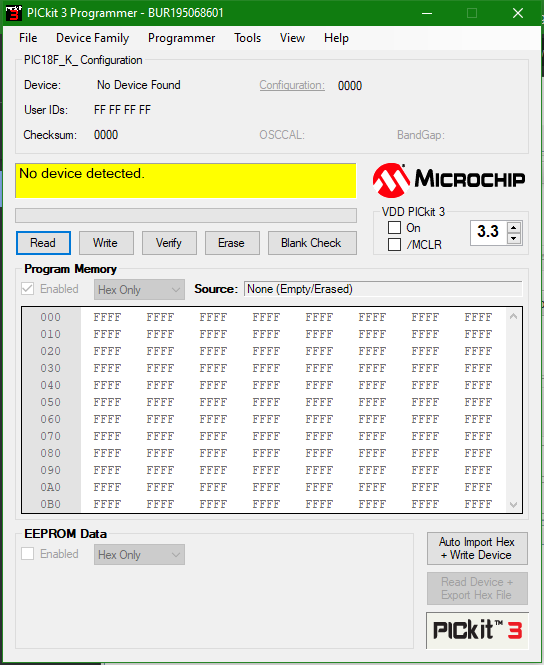Viewport: 544px width, 665px height.
Task: Click program memory scrollbar up arrow
Action: [x=513, y=316]
